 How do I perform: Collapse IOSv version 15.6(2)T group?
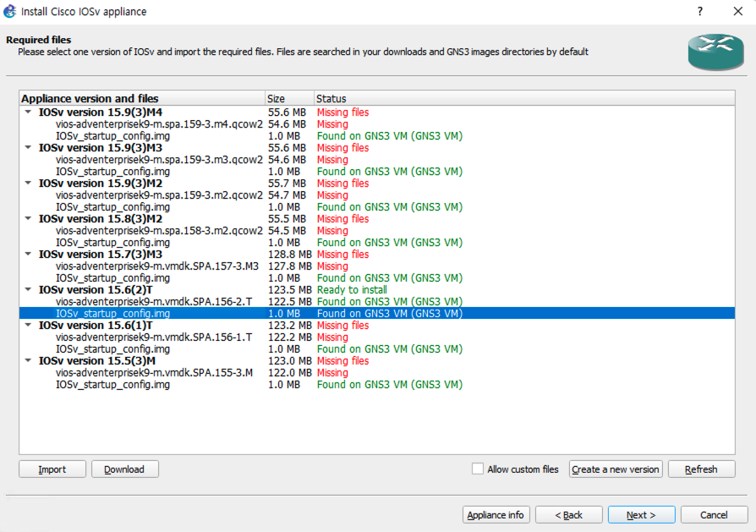tap(29, 290)
